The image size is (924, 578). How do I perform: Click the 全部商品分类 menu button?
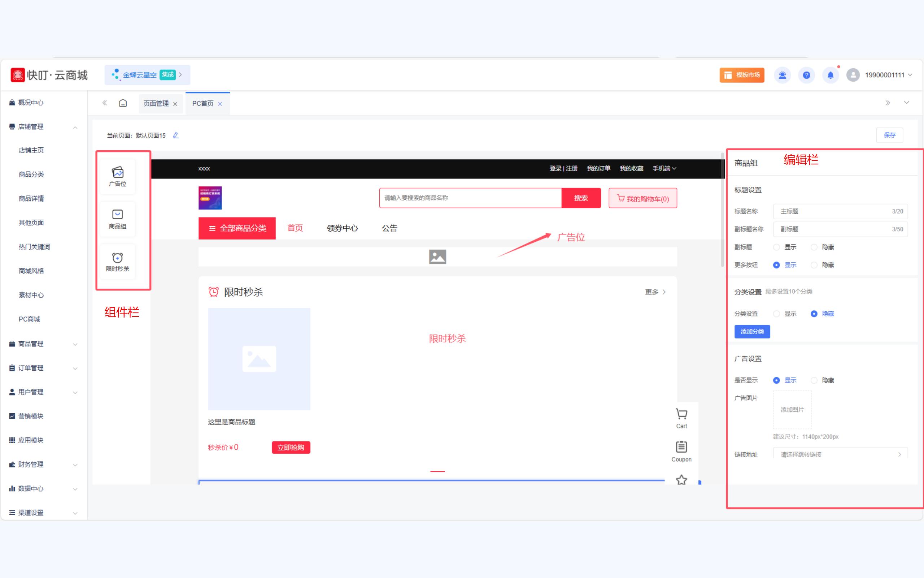point(237,228)
